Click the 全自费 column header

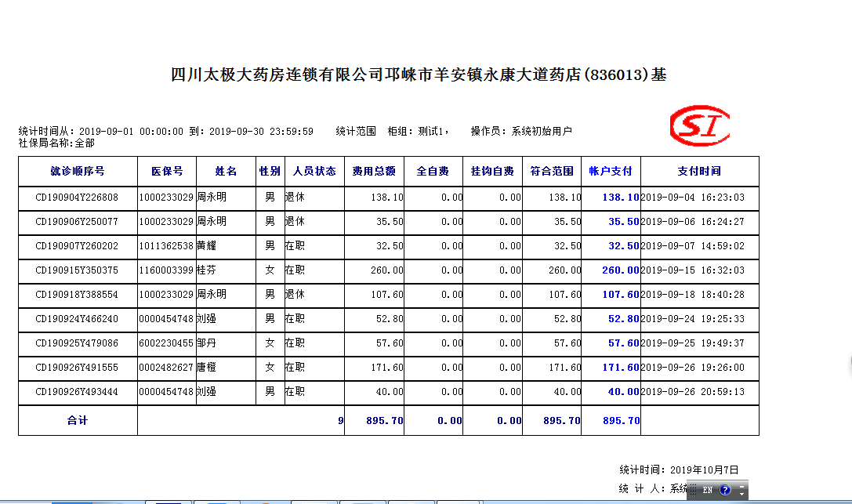(433, 171)
